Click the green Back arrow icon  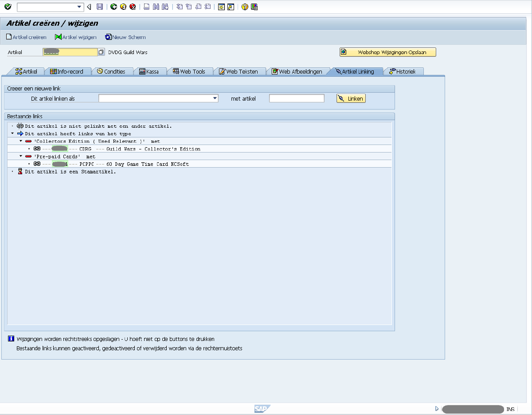point(113,7)
